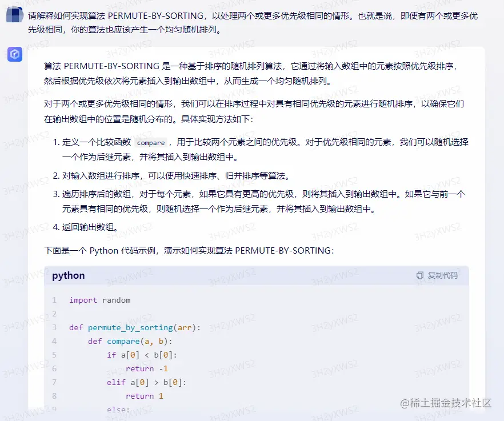Click the blue AI assistant cube icon
Image resolution: width=504 pixels, height=421 pixels.
(x=15, y=54)
